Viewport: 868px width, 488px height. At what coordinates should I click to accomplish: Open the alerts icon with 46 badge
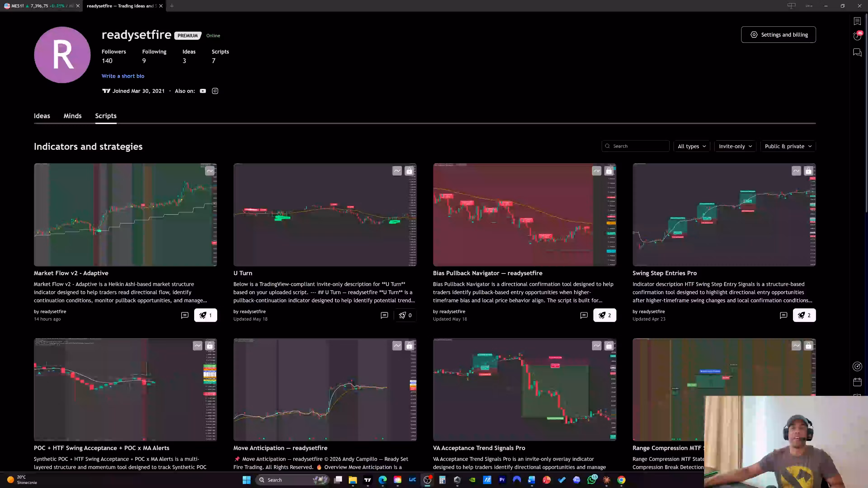pos(857,36)
